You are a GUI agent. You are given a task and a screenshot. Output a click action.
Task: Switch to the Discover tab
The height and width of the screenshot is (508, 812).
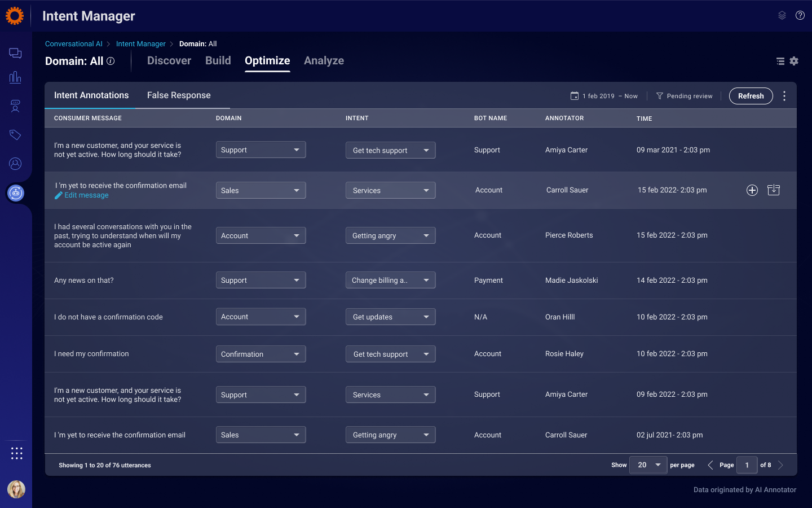(169, 60)
